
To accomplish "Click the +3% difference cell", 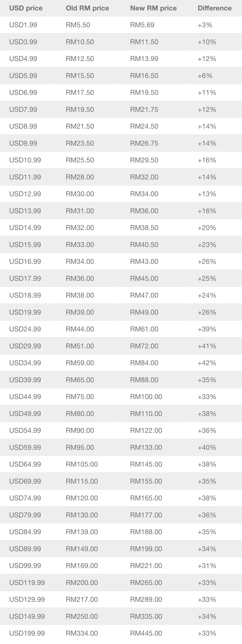I will tap(205, 25).
